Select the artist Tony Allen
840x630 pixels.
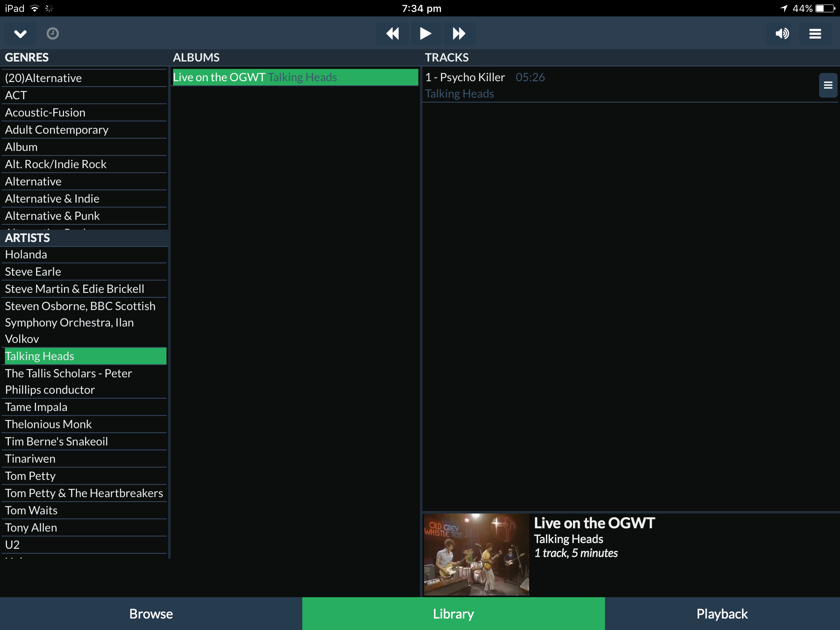tap(85, 527)
